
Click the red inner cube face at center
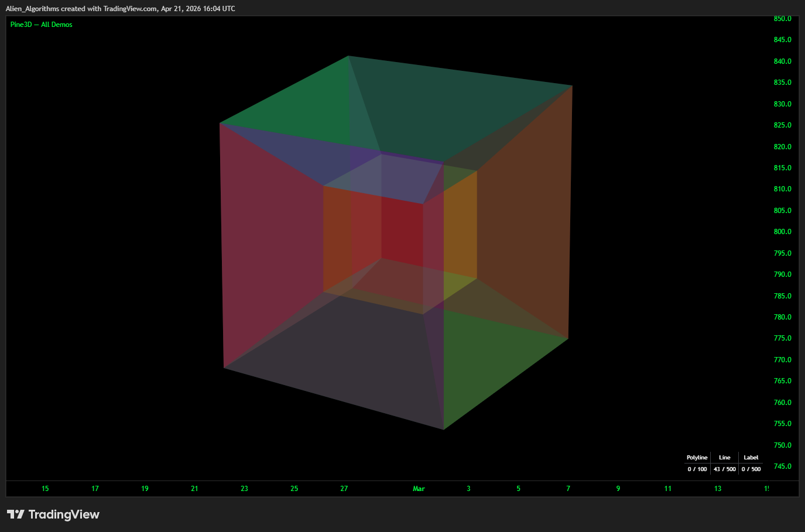(x=402, y=231)
